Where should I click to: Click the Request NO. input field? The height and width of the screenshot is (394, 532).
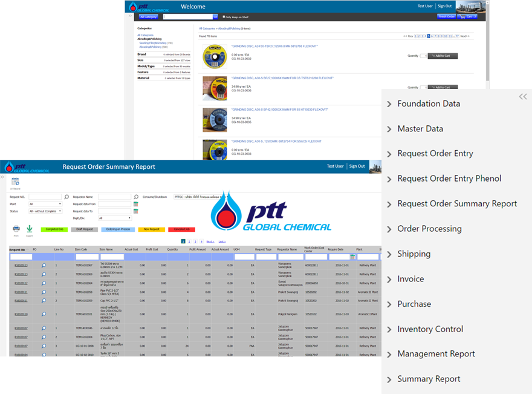point(45,197)
